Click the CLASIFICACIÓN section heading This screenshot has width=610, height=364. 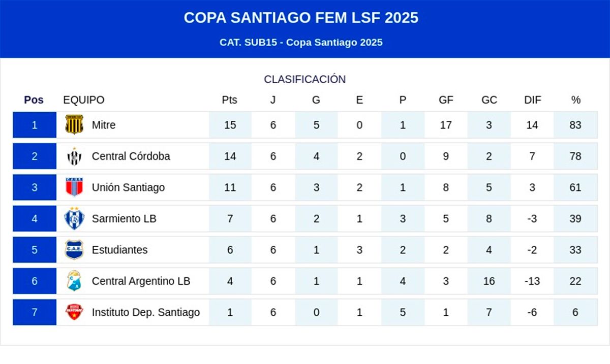coord(304,79)
